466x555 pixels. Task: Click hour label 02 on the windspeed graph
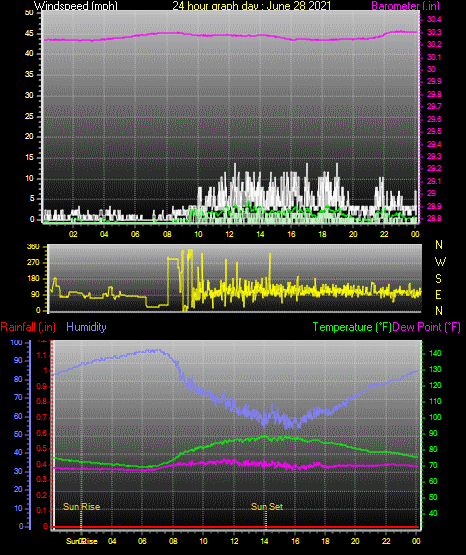(x=73, y=234)
